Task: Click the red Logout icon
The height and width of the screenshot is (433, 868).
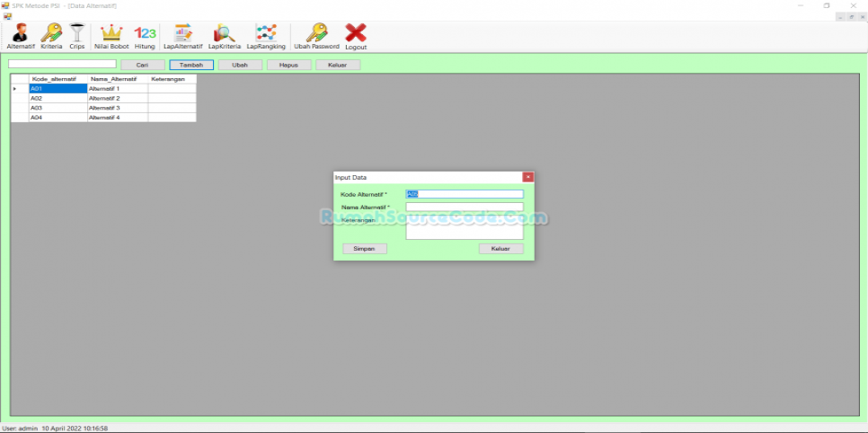Action: click(356, 36)
